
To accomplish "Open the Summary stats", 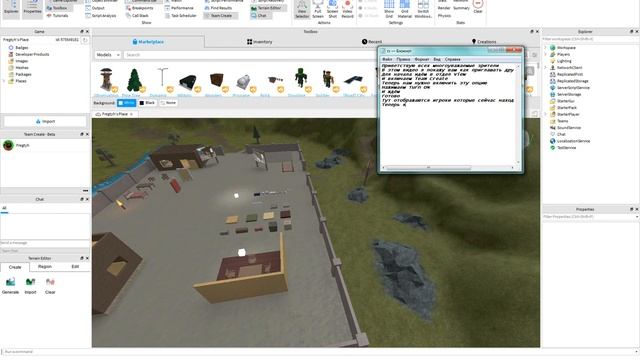I will [x=461, y=8].
